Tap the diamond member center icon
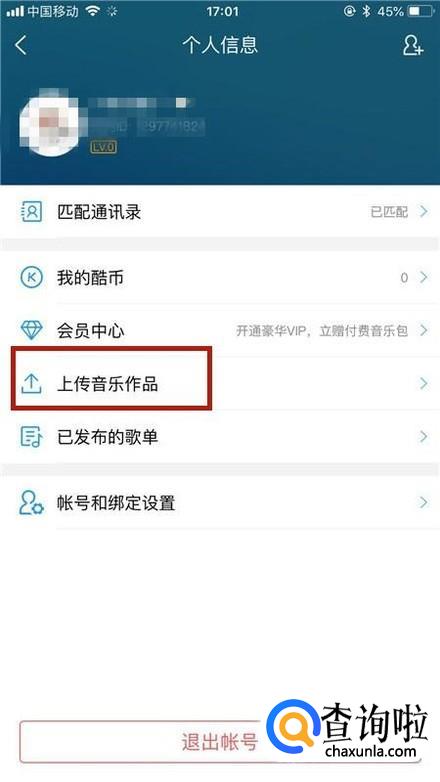The width and height of the screenshot is (440, 782). click(31, 330)
